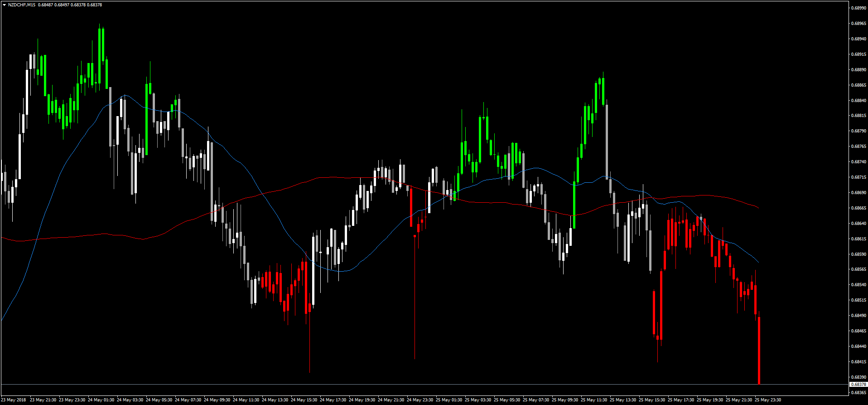
Task: Click the 25 May 17:30 time label
Action: (x=681, y=400)
